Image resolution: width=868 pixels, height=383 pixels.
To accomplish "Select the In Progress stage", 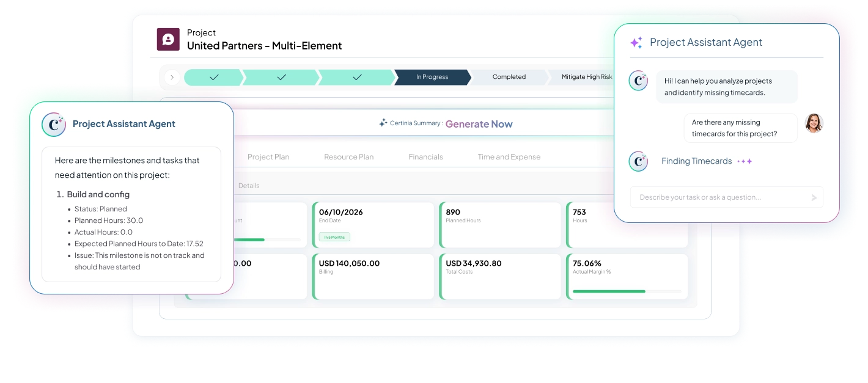I will [x=432, y=78].
